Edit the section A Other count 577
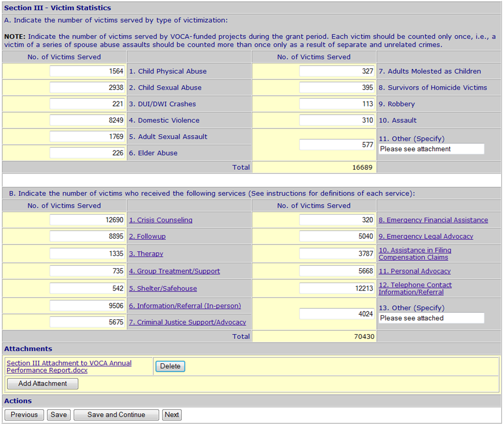Screen dimensions: 504x424 (337, 145)
